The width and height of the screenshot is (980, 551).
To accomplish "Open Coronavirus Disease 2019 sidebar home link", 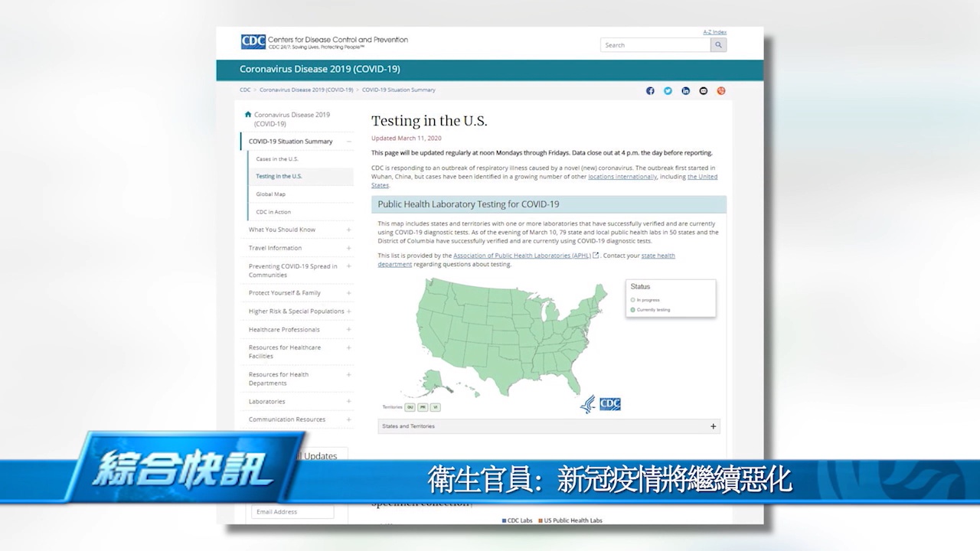I will coord(292,119).
